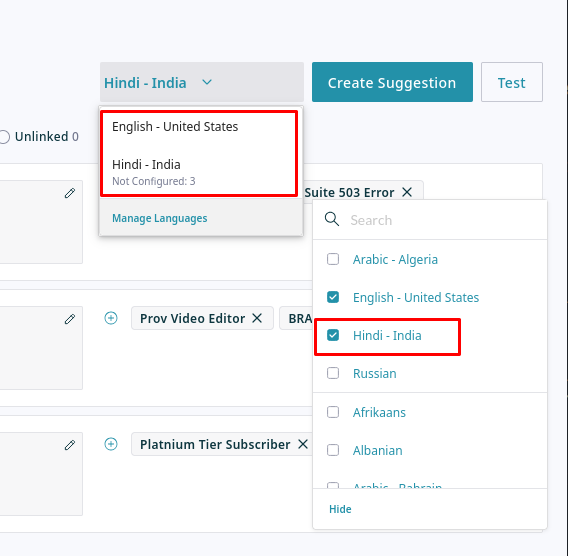Click the pencil icon beside Platnium Tier Subscriber row
The width and height of the screenshot is (568, 556).
(70, 444)
